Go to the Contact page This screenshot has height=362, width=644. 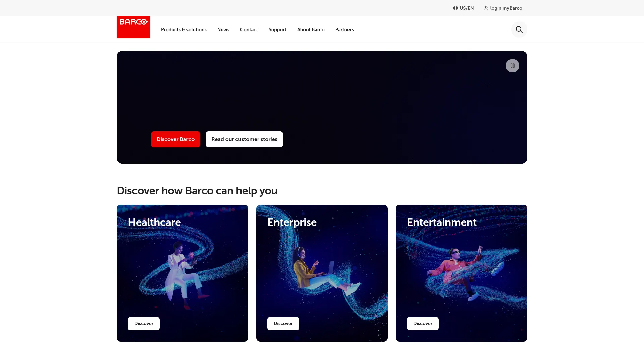249,29
